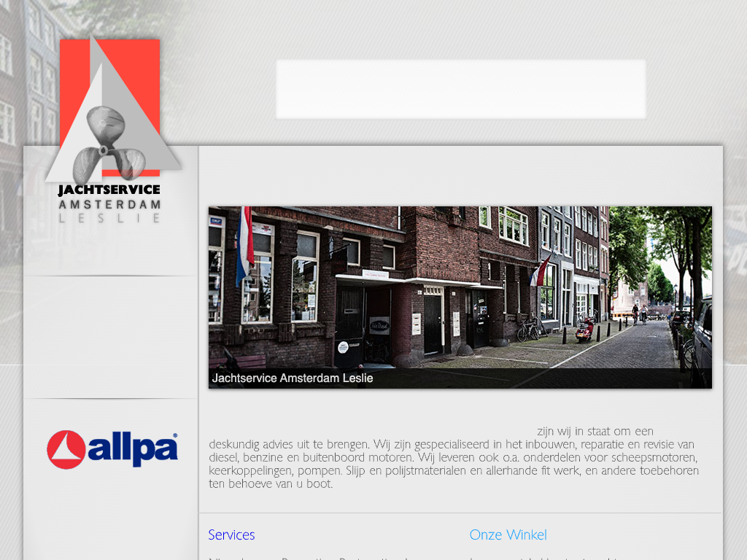Open the Onze Winkel heading link

(508, 534)
